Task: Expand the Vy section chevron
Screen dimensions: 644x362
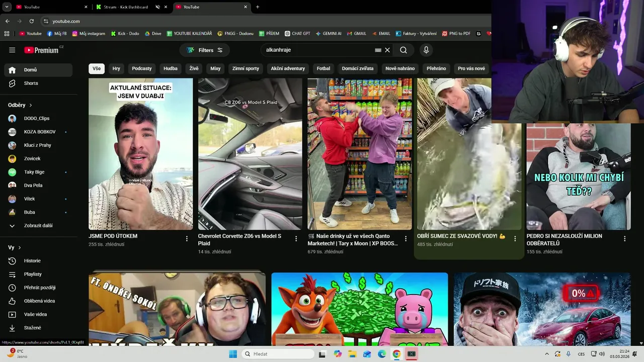Action: coord(20,247)
